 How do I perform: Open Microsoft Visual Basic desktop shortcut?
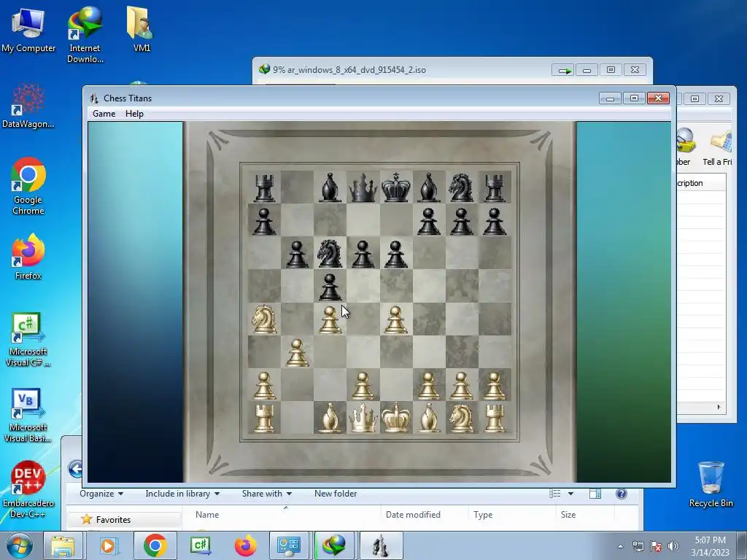(x=28, y=415)
